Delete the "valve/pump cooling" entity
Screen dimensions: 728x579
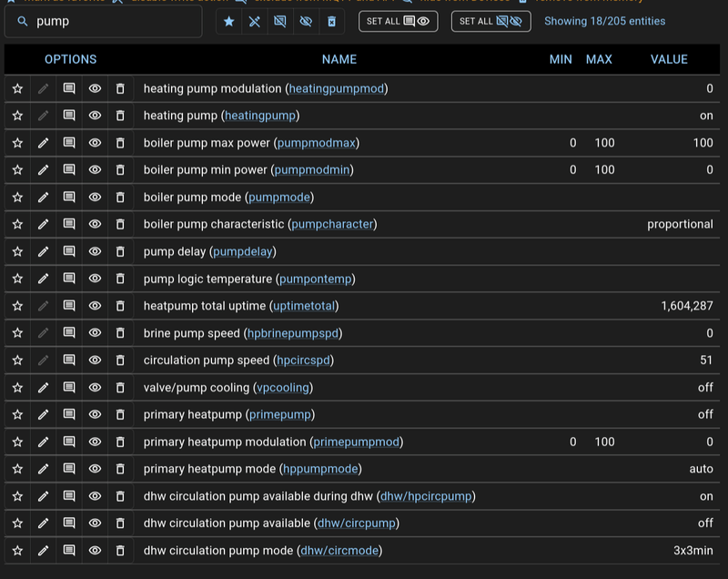click(120, 387)
